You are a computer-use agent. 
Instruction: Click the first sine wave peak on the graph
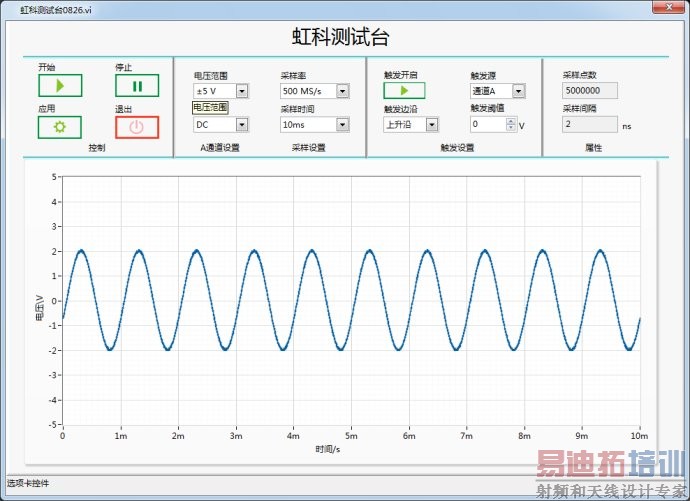pyautogui.click(x=81, y=251)
